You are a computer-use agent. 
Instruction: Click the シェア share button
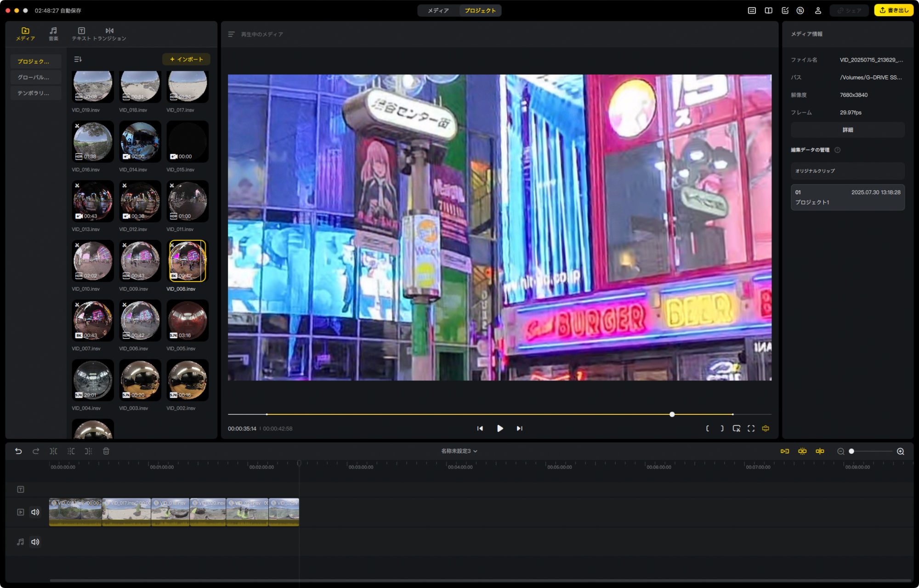849,11
